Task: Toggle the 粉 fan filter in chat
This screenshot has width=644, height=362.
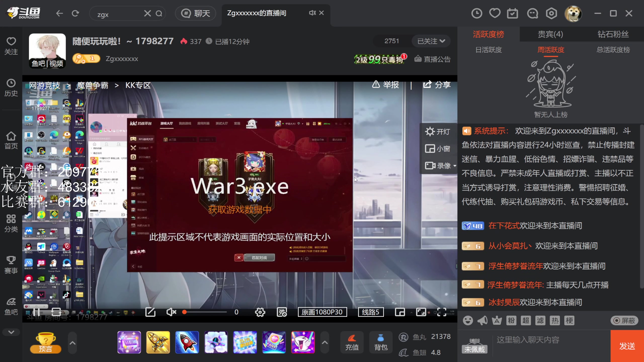Action: point(511,321)
